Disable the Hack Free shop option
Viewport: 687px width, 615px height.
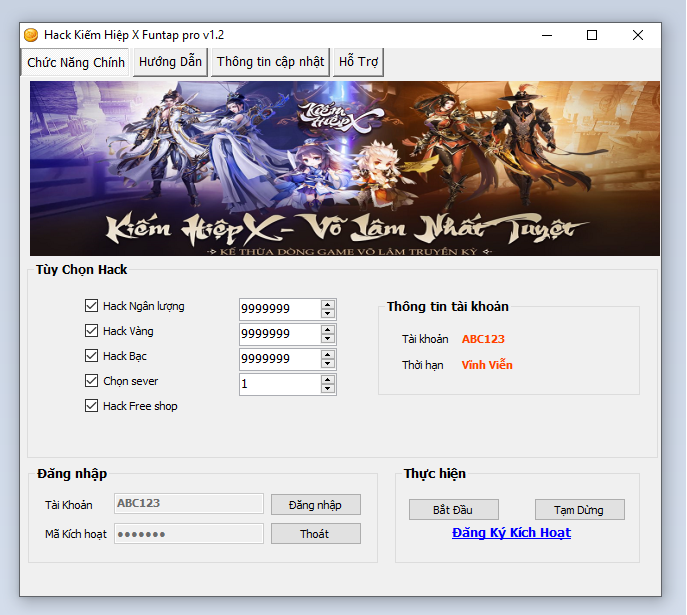[x=92, y=406]
